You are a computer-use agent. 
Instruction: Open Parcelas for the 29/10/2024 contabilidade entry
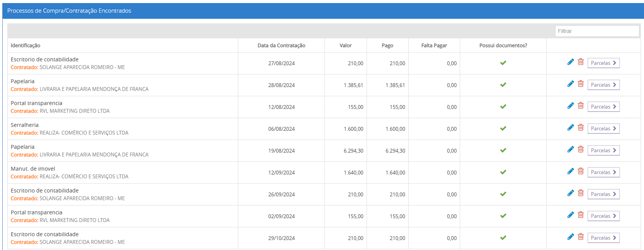(x=603, y=238)
